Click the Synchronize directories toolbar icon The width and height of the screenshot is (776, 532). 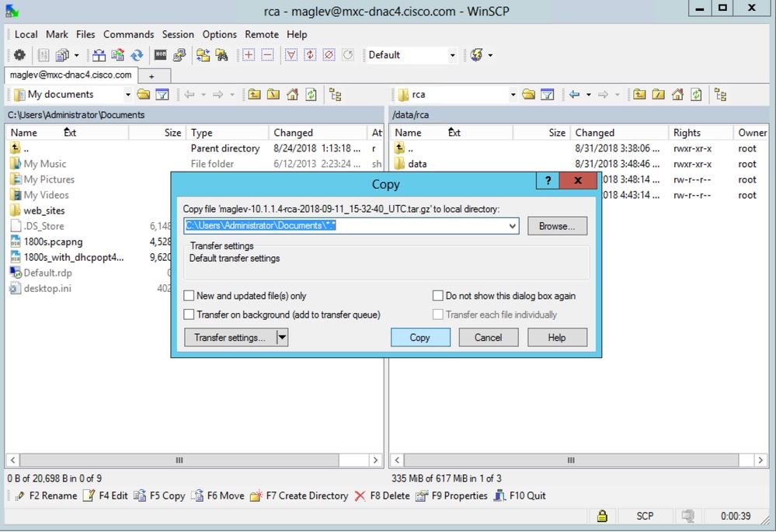[x=118, y=55]
